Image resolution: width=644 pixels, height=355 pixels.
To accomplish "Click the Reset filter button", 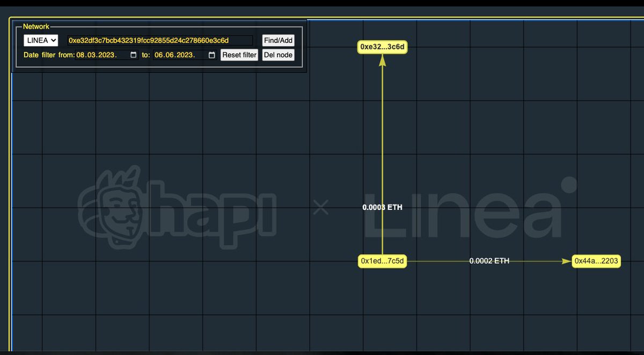I will pos(239,55).
